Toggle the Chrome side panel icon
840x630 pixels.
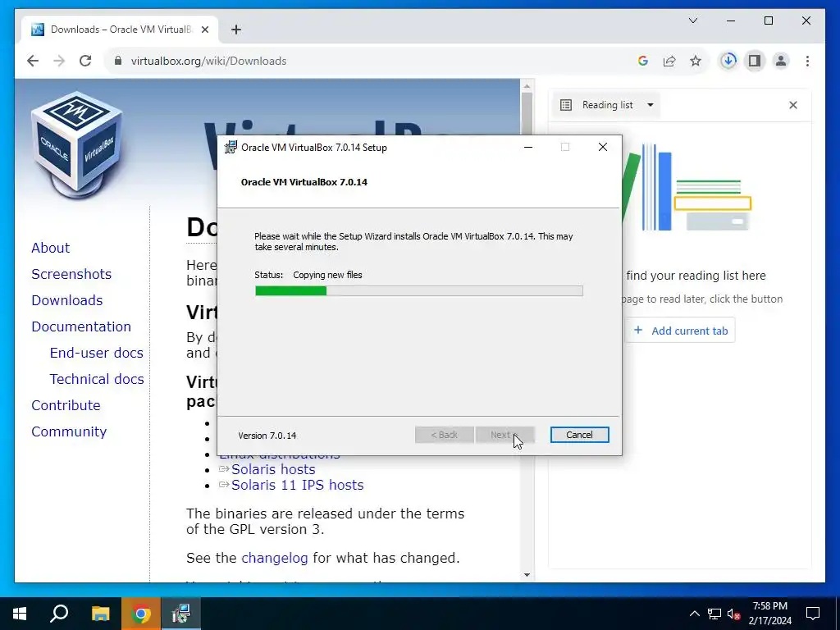[755, 61]
